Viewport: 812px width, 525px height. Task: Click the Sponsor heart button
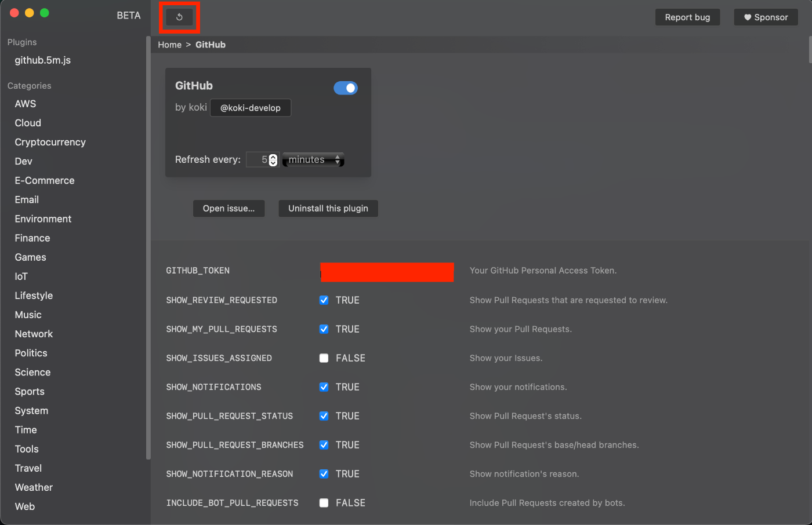pos(766,17)
